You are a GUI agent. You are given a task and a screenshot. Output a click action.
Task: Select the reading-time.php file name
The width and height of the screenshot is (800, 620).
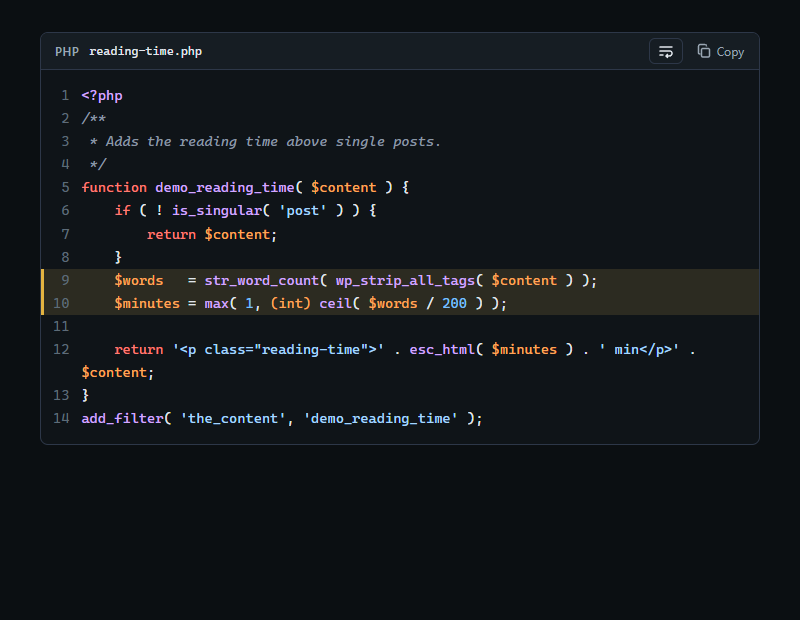click(145, 52)
